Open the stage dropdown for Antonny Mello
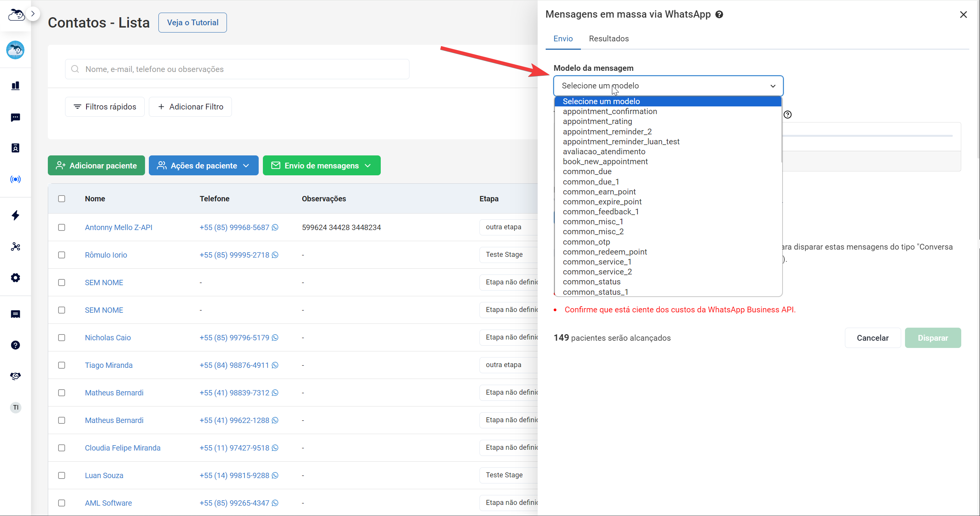980x516 pixels. tap(508, 227)
